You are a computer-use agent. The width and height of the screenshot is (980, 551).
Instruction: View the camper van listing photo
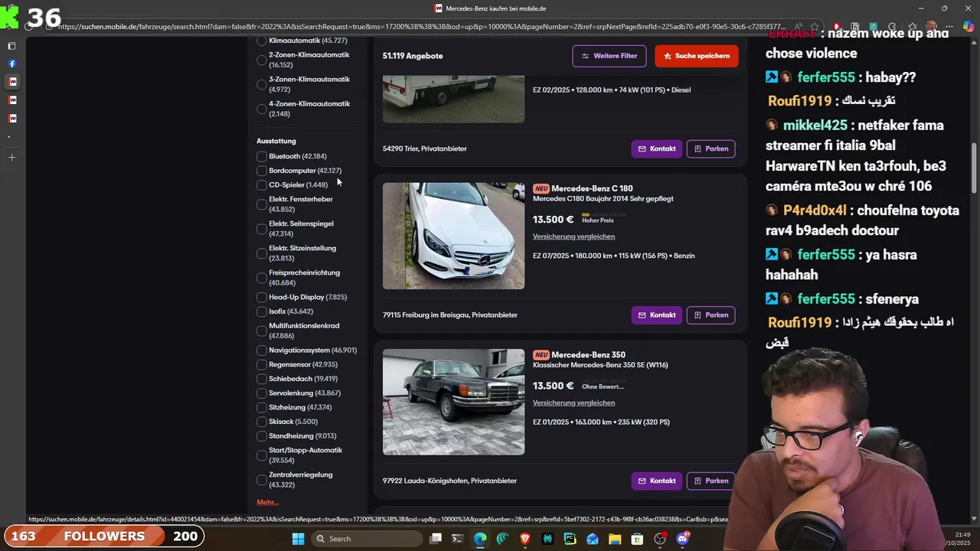click(x=453, y=99)
